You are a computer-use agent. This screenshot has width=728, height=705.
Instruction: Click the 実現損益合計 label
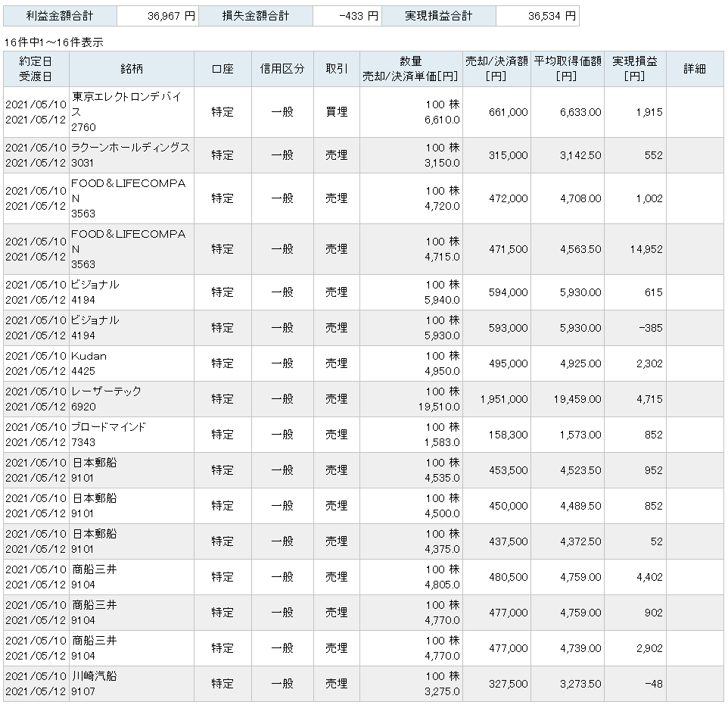click(439, 16)
